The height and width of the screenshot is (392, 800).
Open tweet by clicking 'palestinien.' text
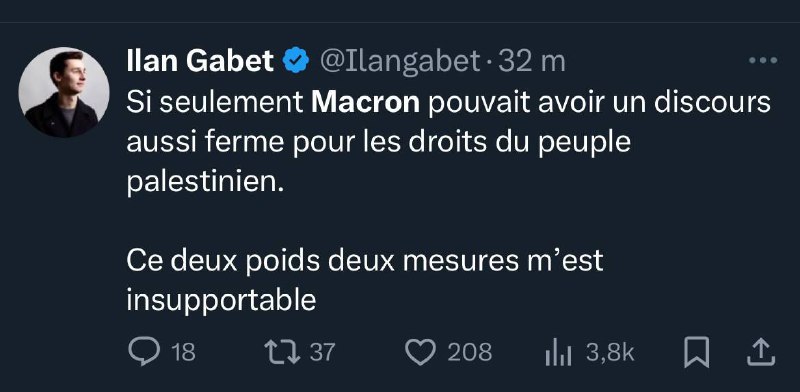205,184
